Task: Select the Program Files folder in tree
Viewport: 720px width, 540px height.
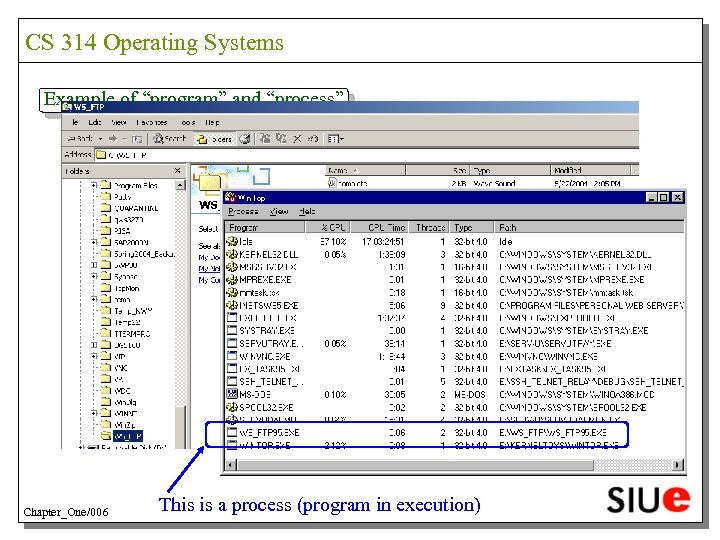Action: point(135,186)
